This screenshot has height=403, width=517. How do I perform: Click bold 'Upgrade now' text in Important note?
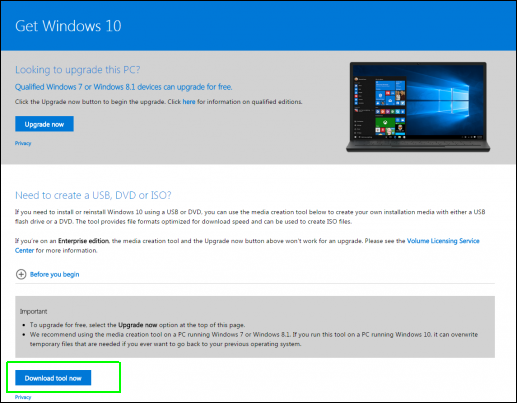tap(137, 325)
